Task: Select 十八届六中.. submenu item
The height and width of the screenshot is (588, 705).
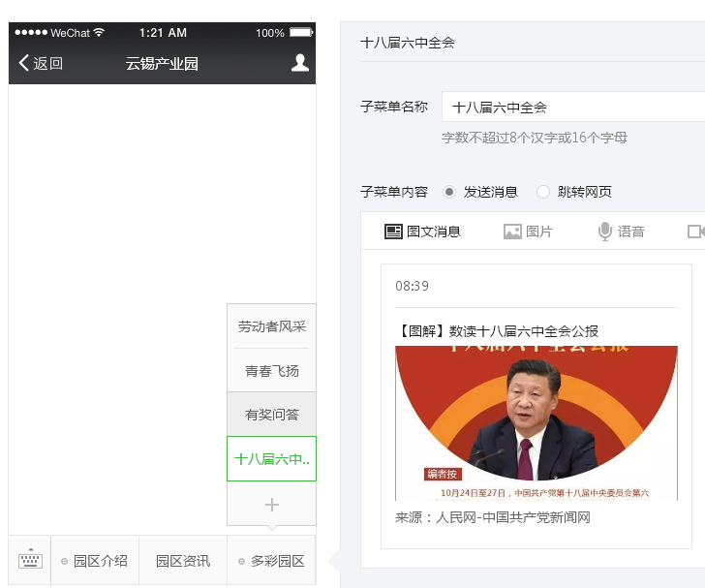Action: 271,458
